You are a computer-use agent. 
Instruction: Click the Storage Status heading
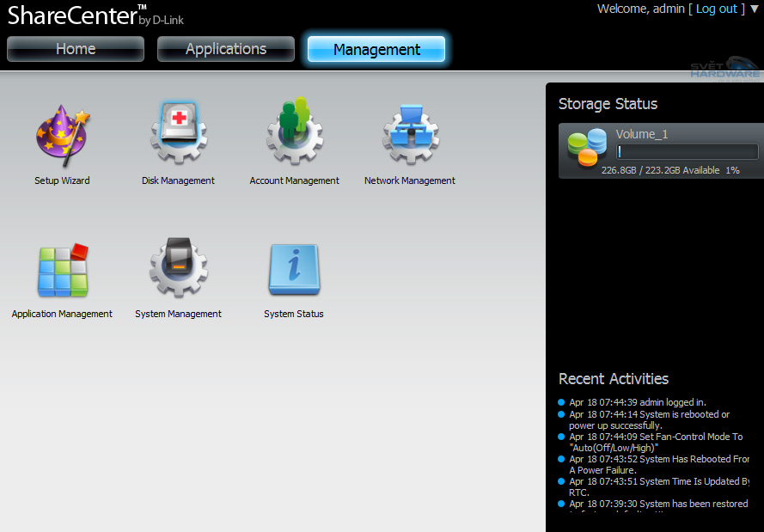608,104
